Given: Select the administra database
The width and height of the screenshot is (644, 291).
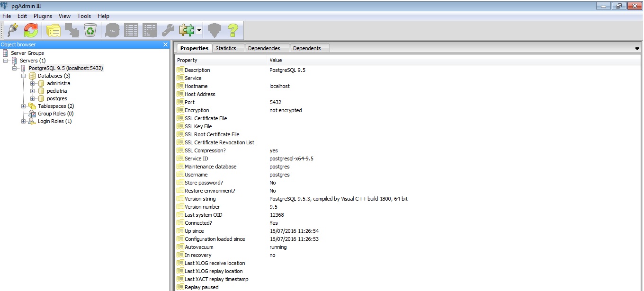Looking at the screenshot, I should coord(58,83).
